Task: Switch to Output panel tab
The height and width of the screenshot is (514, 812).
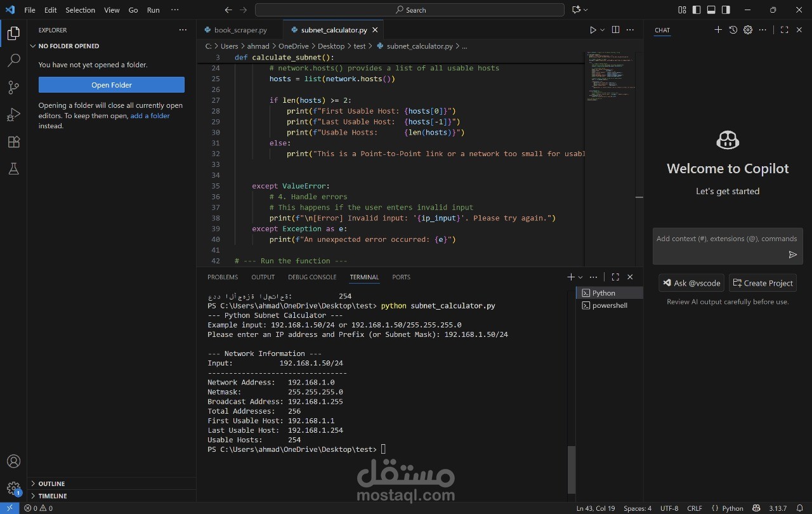Action: [263, 277]
